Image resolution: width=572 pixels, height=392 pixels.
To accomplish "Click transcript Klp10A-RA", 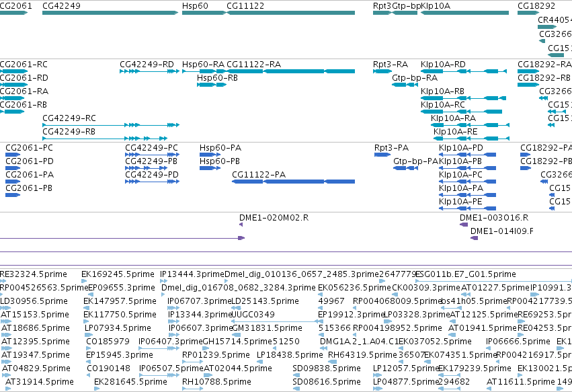I will (x=471, y=125).
